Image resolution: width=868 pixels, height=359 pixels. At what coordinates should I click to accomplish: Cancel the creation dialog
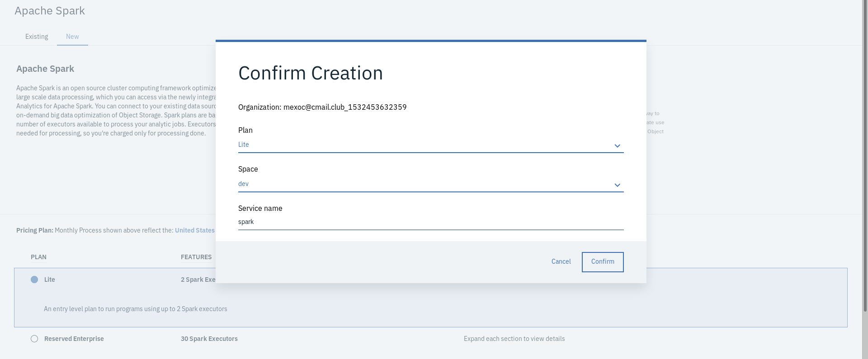coord(561,261)
